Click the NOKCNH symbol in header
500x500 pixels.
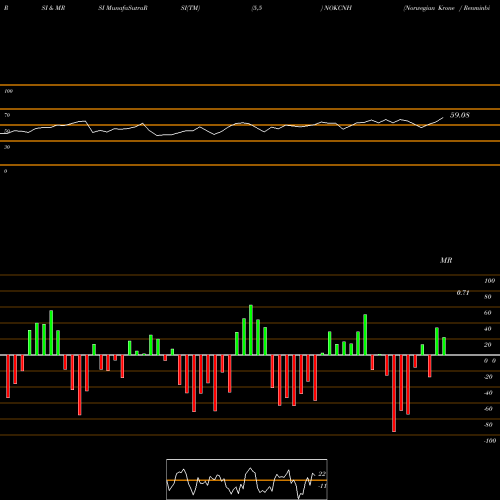point(338,8)
